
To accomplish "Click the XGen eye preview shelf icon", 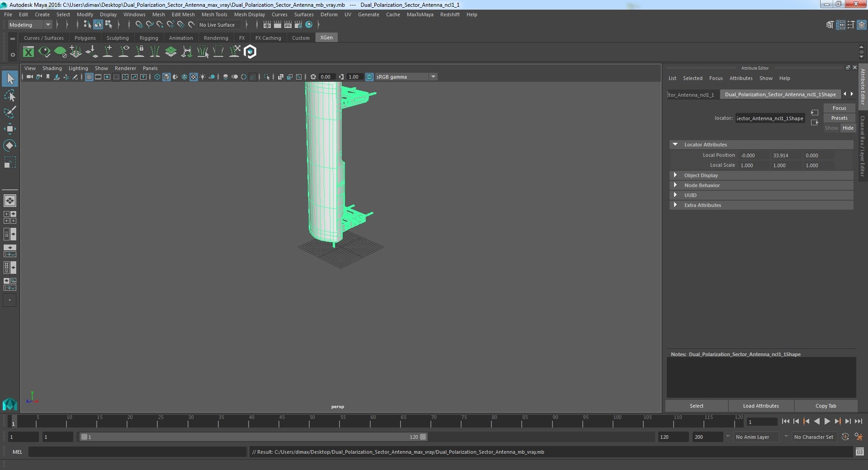I will click(44, 52).
